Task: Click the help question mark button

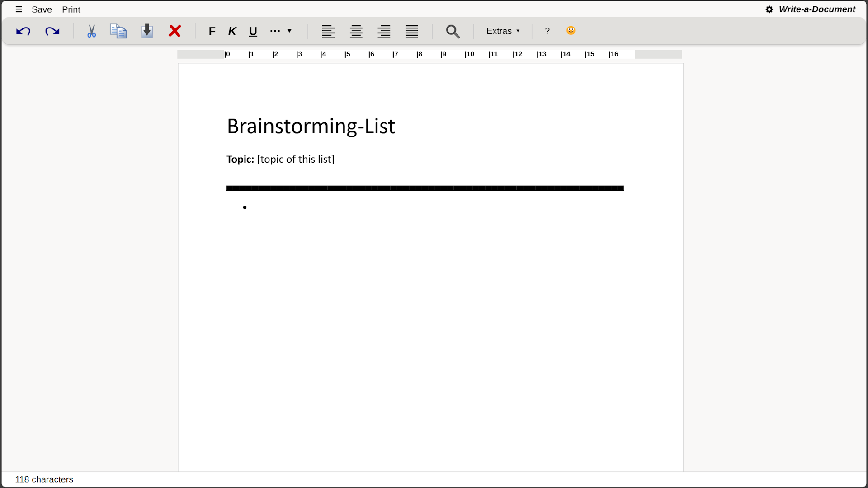Action: pyautogui.click(x=547, y=31)
